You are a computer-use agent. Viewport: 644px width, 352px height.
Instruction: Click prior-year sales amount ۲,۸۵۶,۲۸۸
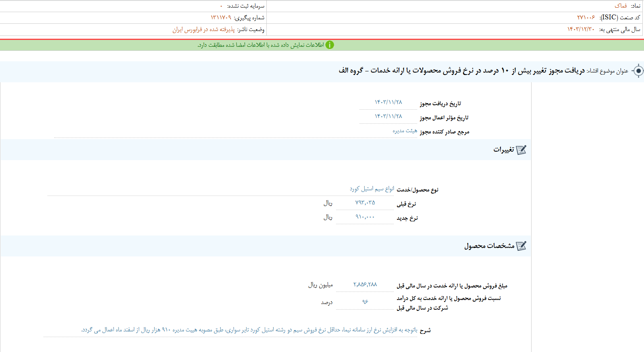point(365,285)
